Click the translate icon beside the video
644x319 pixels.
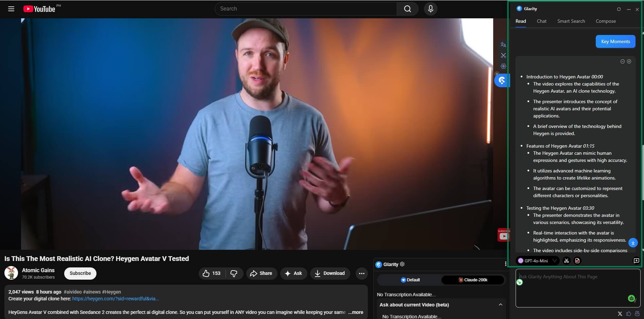503,44
